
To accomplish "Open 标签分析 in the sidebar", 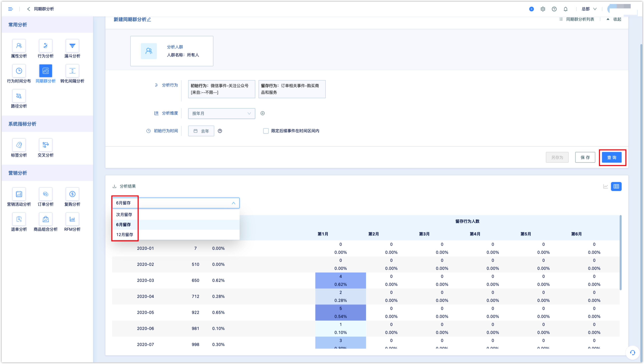I will pos(19,148).
